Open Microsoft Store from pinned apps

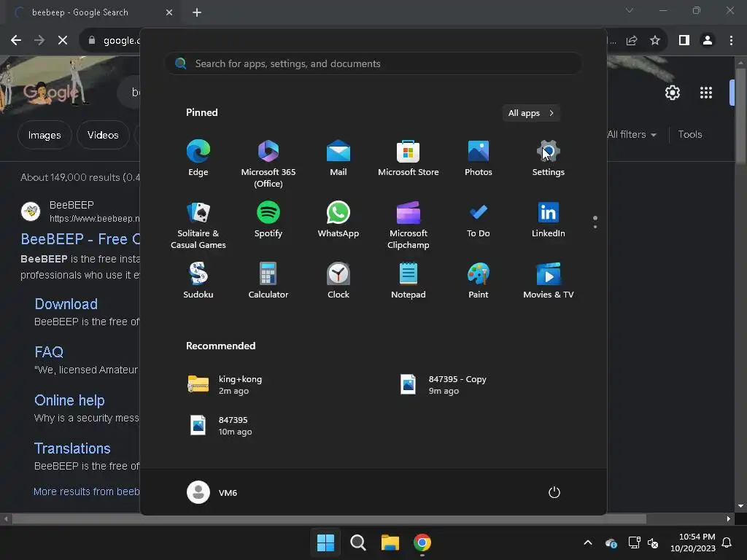tap(409, 158)
